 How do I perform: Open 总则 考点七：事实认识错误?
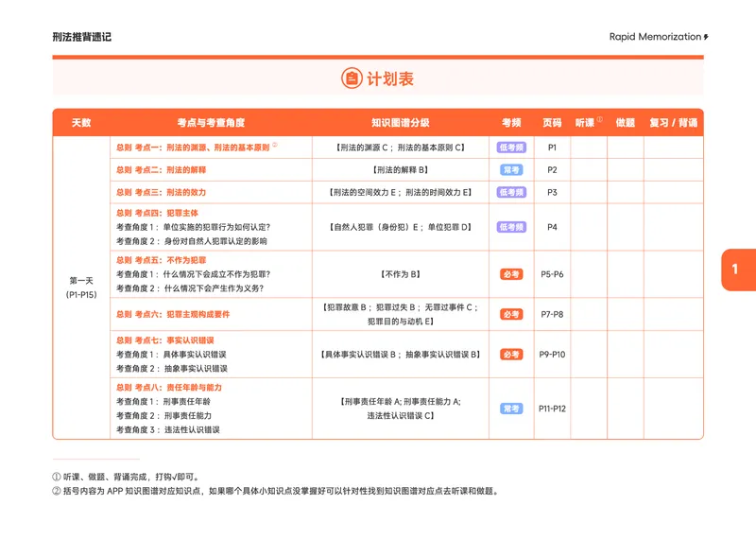164,340
